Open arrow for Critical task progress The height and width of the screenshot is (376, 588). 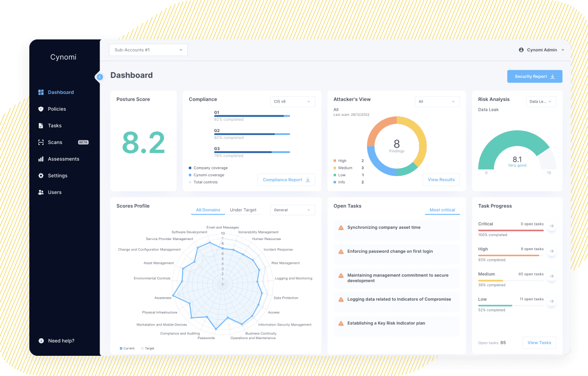pos(552,226)
